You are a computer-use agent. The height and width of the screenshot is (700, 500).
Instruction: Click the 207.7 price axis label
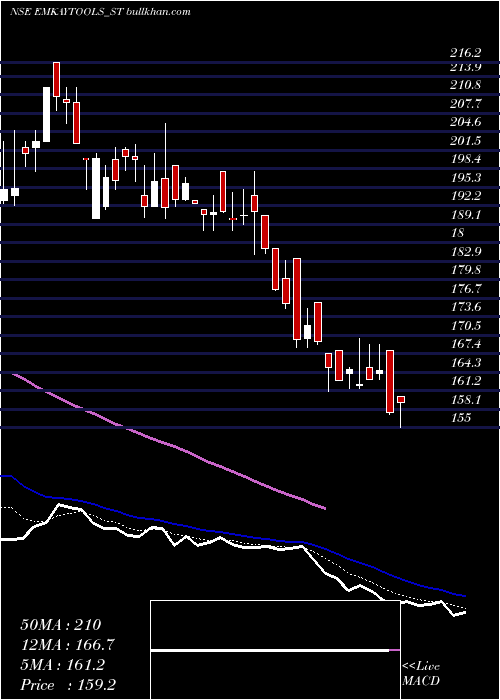click(466, 104)
